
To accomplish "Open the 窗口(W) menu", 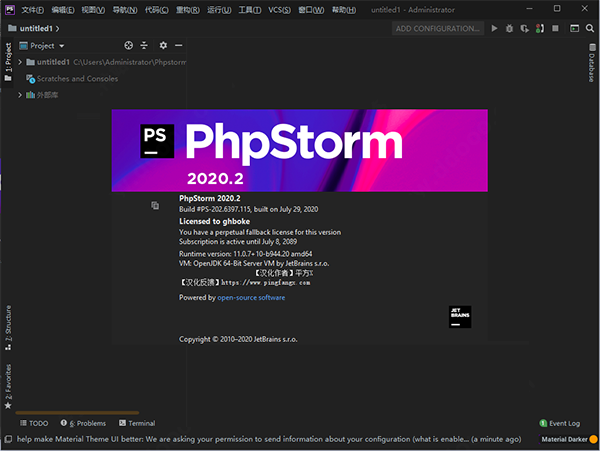I will (x=311, y=10).
